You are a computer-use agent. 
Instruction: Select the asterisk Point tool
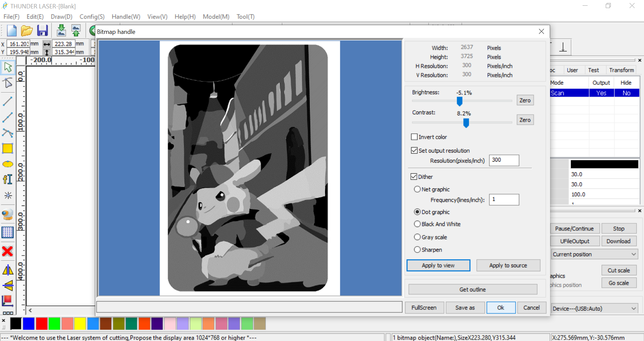(8, 195)
